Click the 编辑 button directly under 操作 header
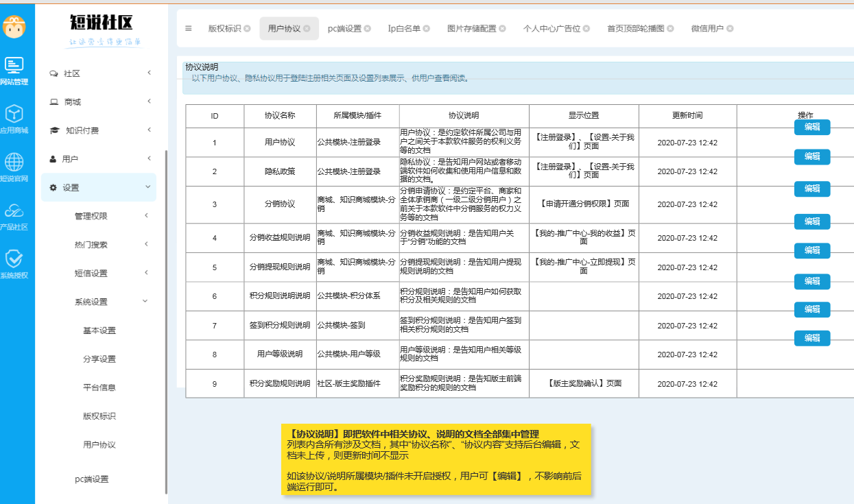This screenshot has height=504, width=854. 812,127
